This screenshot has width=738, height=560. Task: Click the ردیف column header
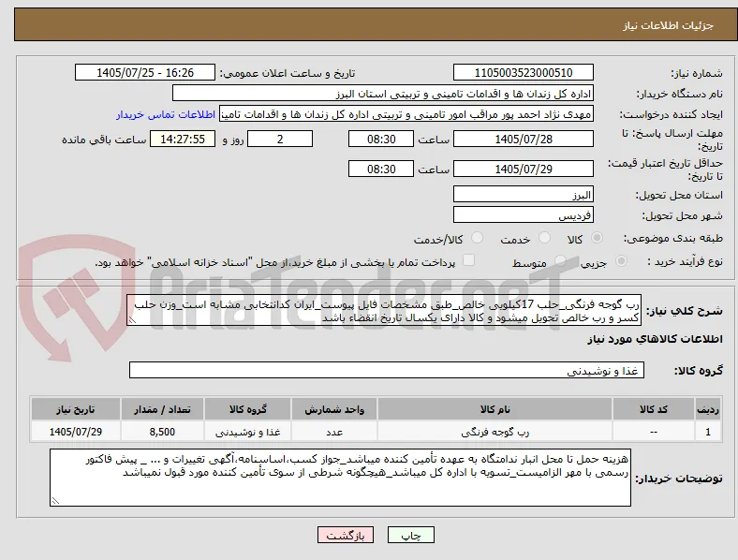tap(707, 409)
